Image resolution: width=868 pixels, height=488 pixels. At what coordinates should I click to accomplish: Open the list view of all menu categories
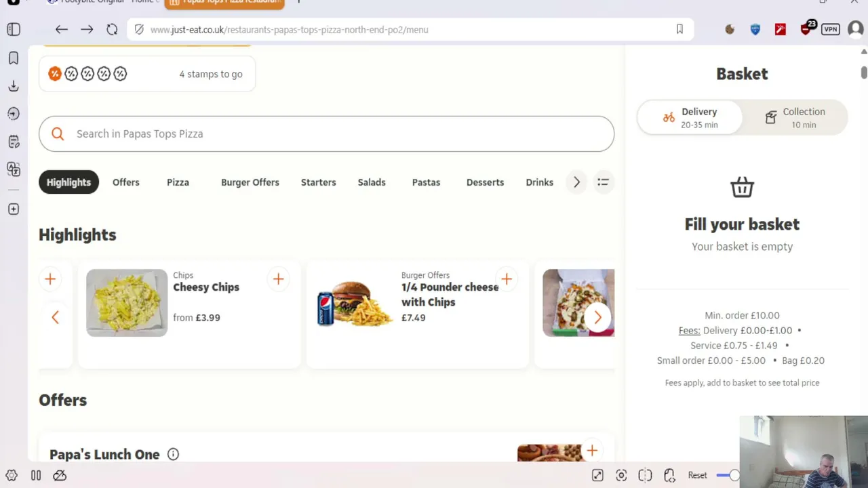click(x=603, y=182)
